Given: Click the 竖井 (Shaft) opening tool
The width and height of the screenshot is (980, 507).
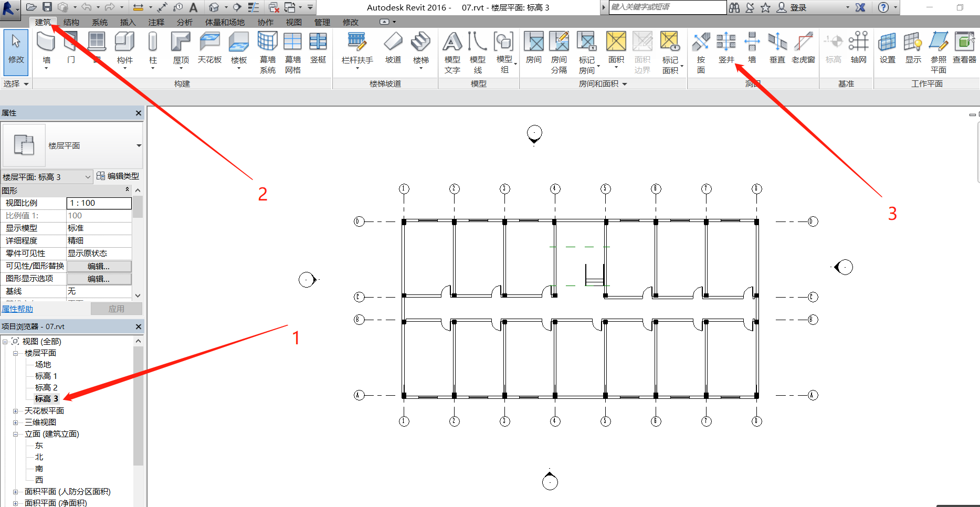Looking at the screenshot, I should tap(726, 43).
